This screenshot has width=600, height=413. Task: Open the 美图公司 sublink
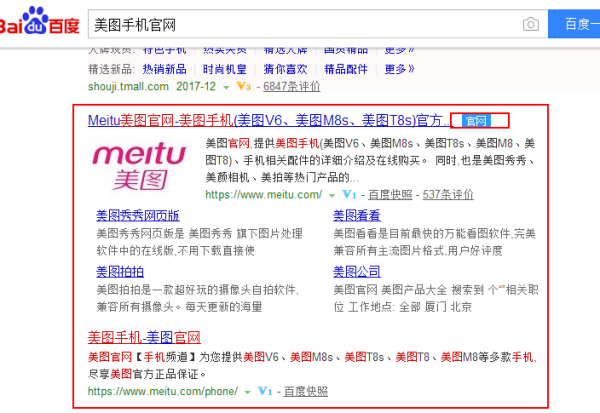(357, 272)
